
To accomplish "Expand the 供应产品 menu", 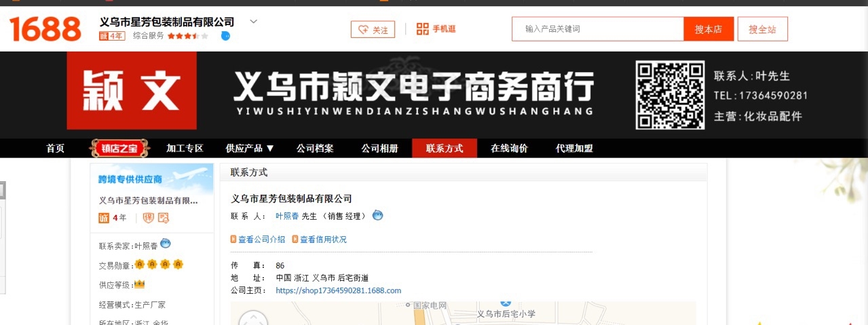I will [x=250, y=148].
